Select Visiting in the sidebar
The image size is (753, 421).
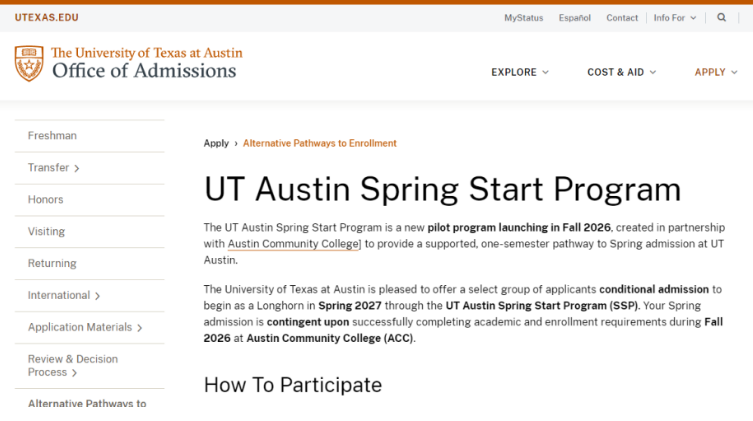(x=46, y=231)
